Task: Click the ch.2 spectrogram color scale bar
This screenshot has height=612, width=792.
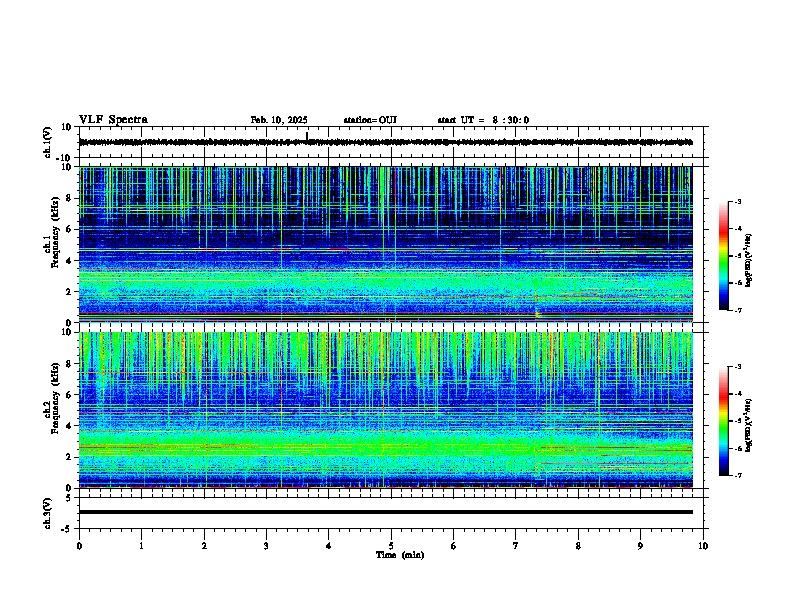Action: [x=723, y=421]
